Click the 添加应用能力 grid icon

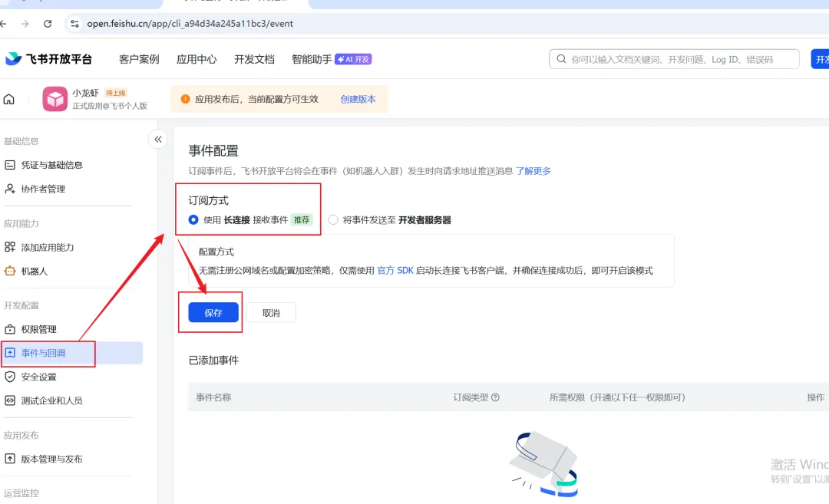tap(10, 247)
